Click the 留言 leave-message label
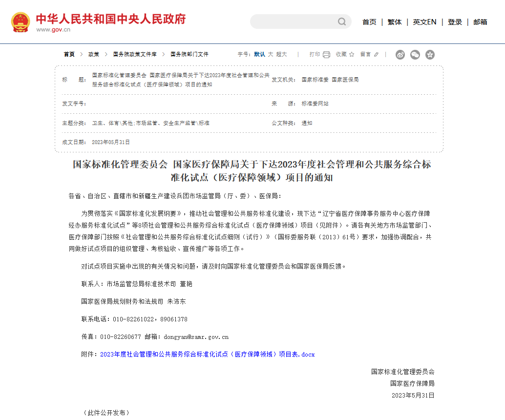505x420 pixels. [x=365, y=54]
